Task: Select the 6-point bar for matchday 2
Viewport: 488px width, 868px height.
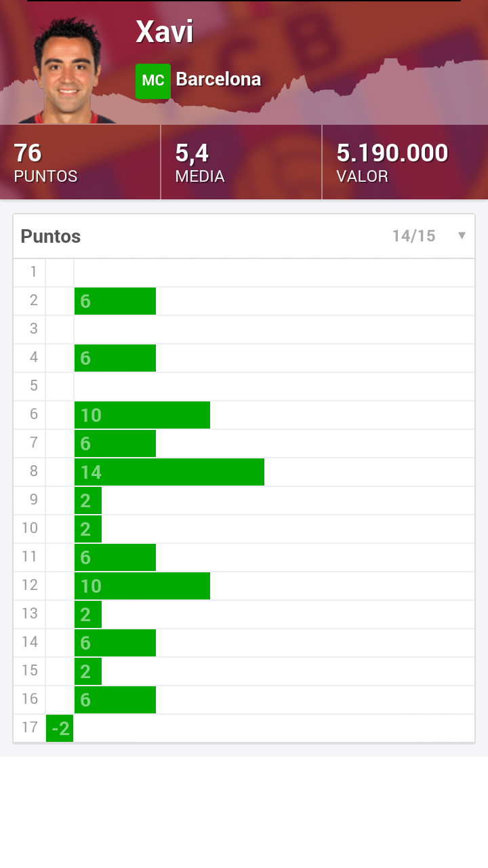Action: [x=115, y=301]
